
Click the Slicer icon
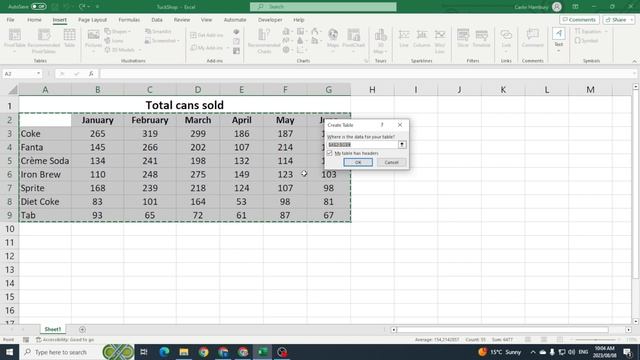click(463, 38)
